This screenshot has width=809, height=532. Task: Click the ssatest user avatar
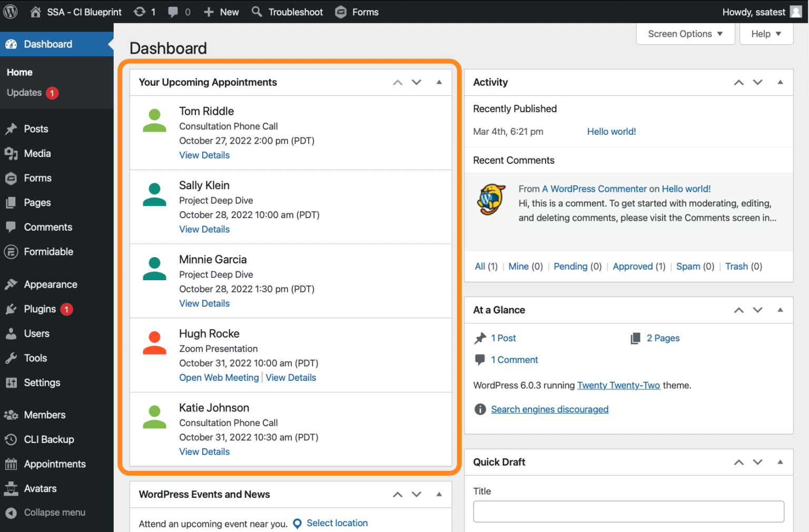(796, 12)
